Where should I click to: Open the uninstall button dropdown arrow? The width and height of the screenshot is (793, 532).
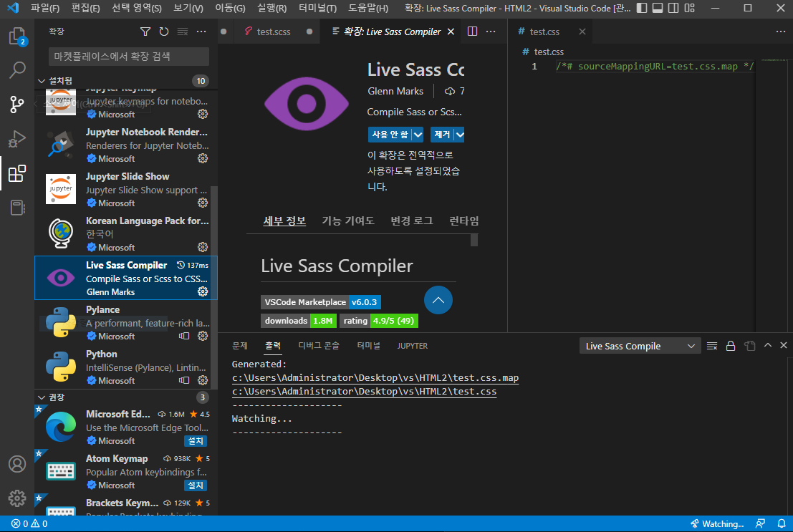click(x=459, y=135)
